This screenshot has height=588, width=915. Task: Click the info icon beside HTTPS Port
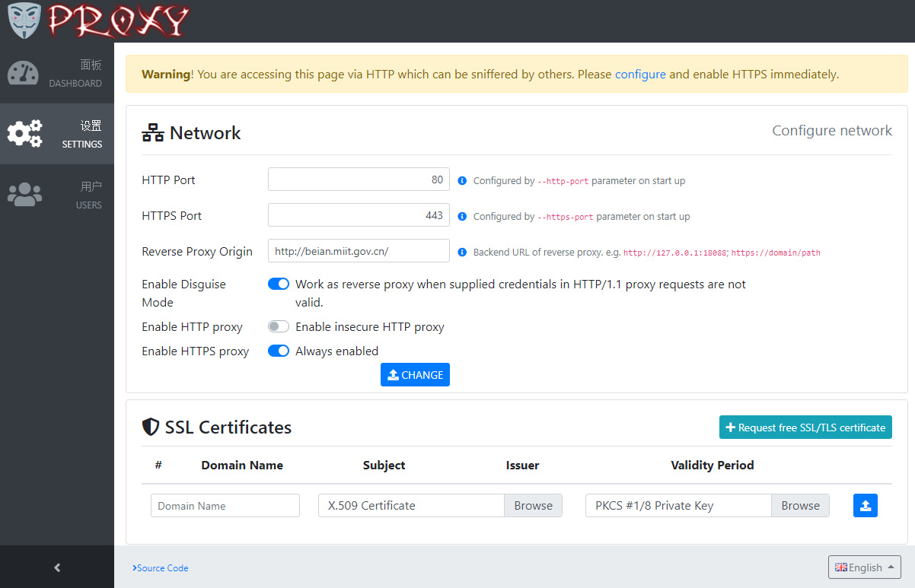pyautogui.click(x=462, y=217)
